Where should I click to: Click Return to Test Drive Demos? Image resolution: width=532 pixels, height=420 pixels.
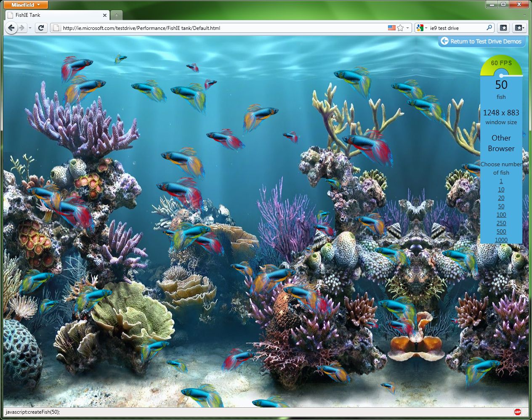click(481, 41)
